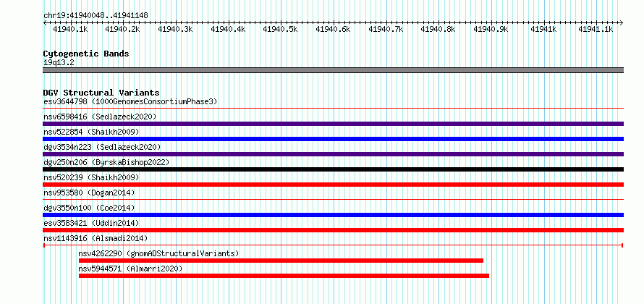Open dgv3534n223 Sedlazeck2020 variant label
The image size is (644, 304).
point(102,147)
